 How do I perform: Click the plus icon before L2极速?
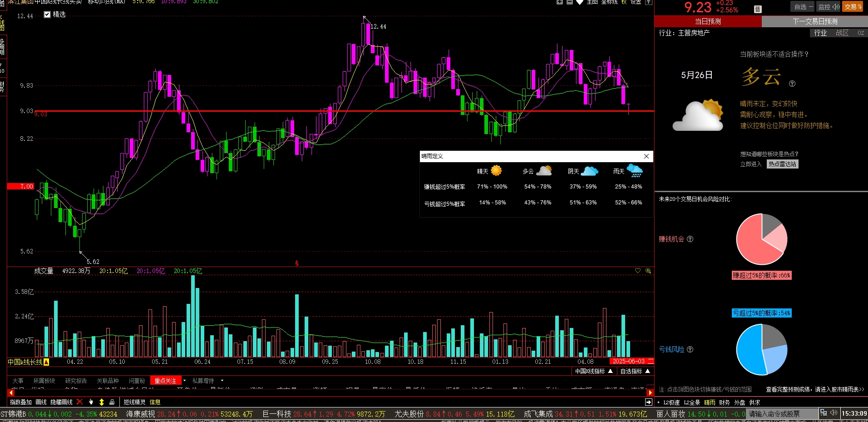point(659,402)
